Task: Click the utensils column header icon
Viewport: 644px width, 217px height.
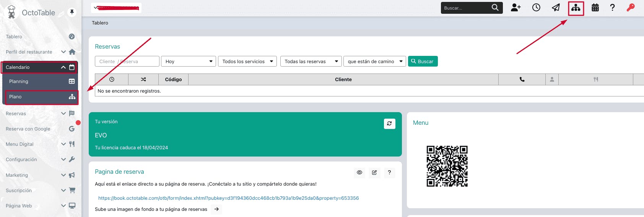Action: pos(595,79)
